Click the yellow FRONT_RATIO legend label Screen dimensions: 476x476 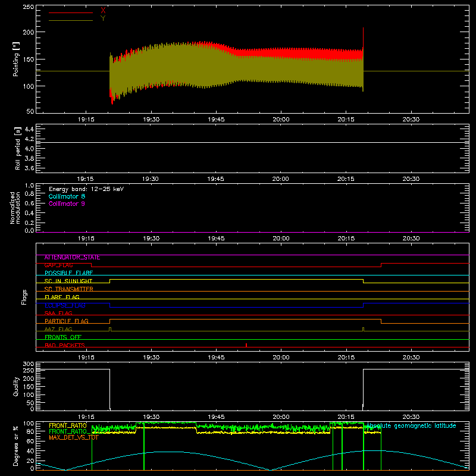click(68, 425)
